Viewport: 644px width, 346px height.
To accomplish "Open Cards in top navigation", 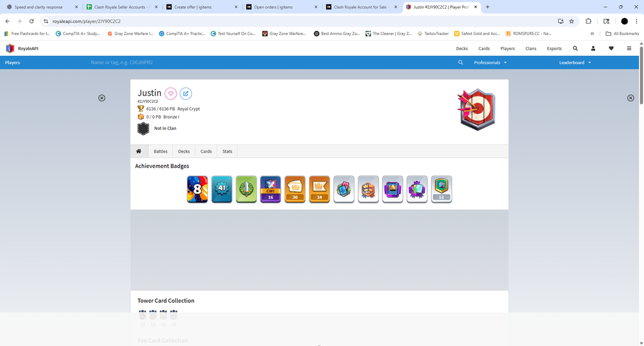I will tap(484, 48).
